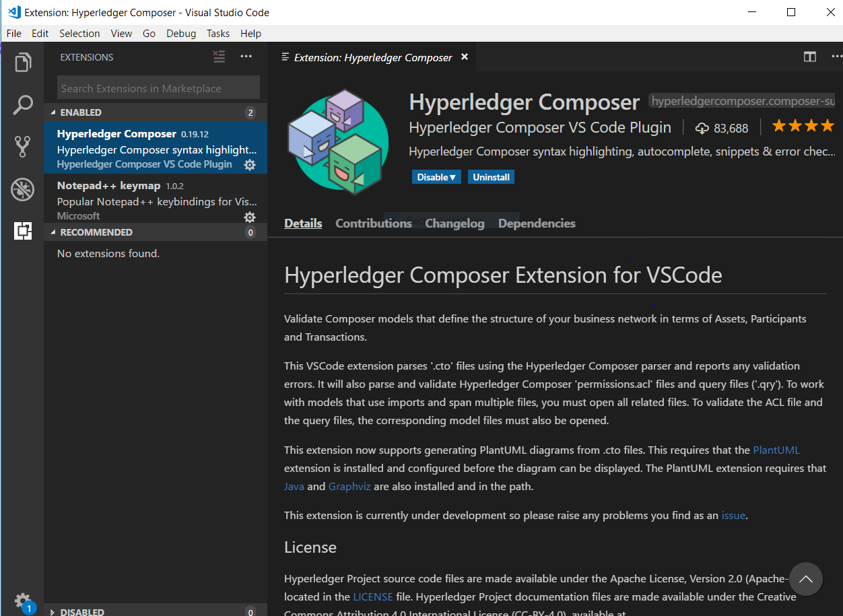Open settings gear for Notepad++ keymap extension

pos(250,217)
